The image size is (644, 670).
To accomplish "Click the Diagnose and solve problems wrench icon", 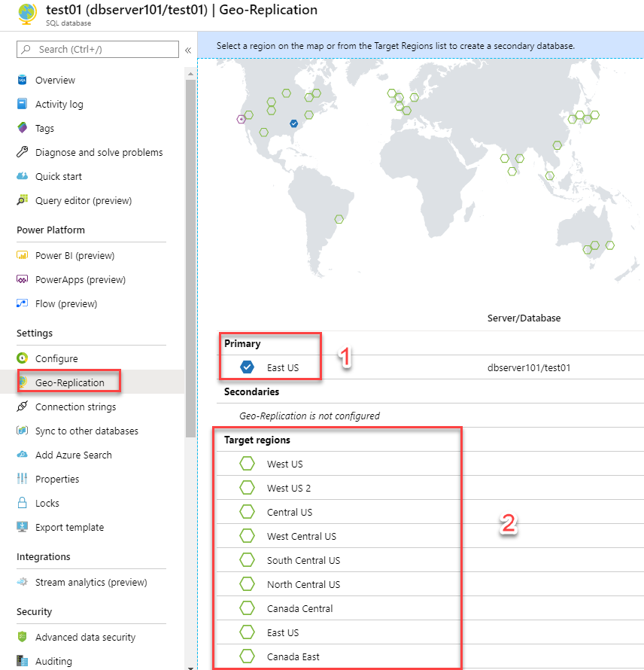I will point(23,151).
